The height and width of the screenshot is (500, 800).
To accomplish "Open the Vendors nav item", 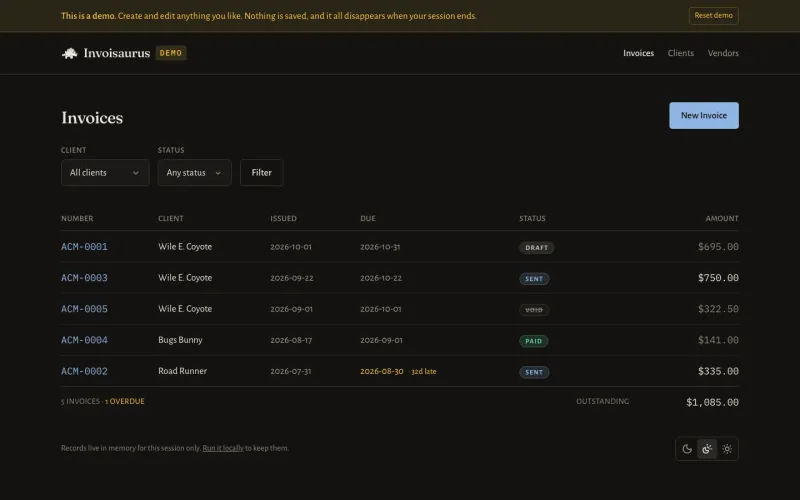I will [723, 53].
